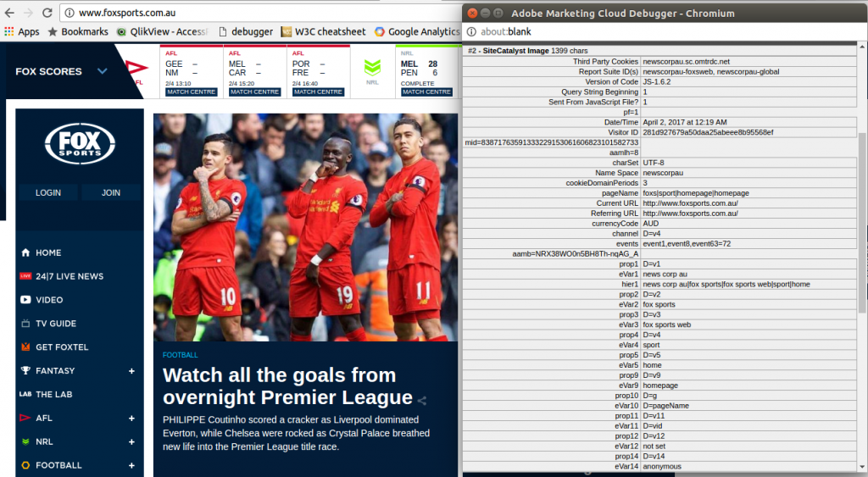The image size is (868, 477).
Task: Click the Video play icon
Action: tap(25, 299)
